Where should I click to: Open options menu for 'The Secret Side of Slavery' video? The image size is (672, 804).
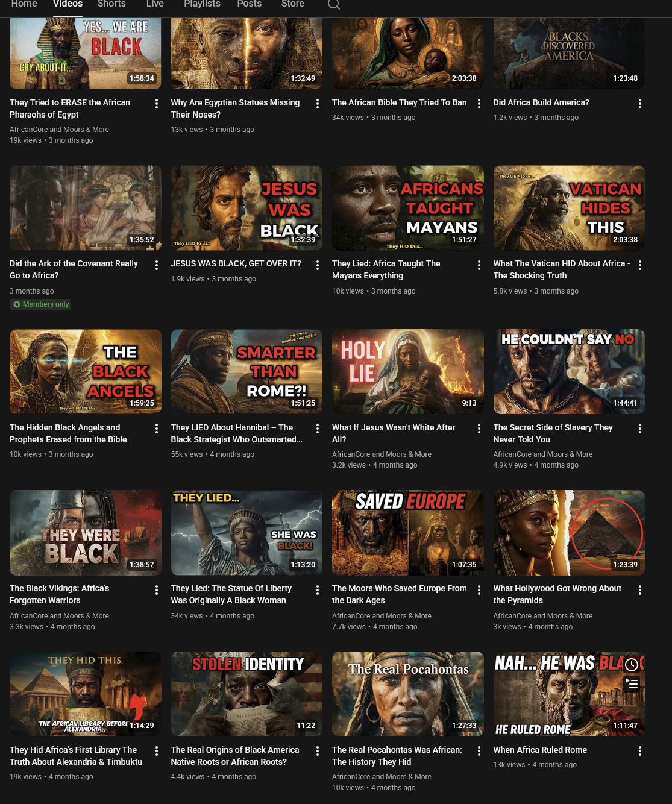click(x=640, y=429)
